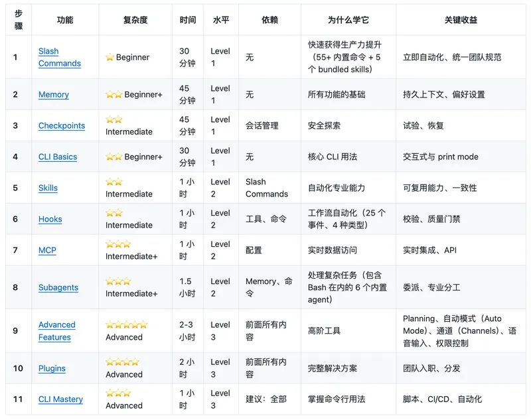Click the 依赖 column header
This screenshot has height=420, width=531.
(269, 20)
